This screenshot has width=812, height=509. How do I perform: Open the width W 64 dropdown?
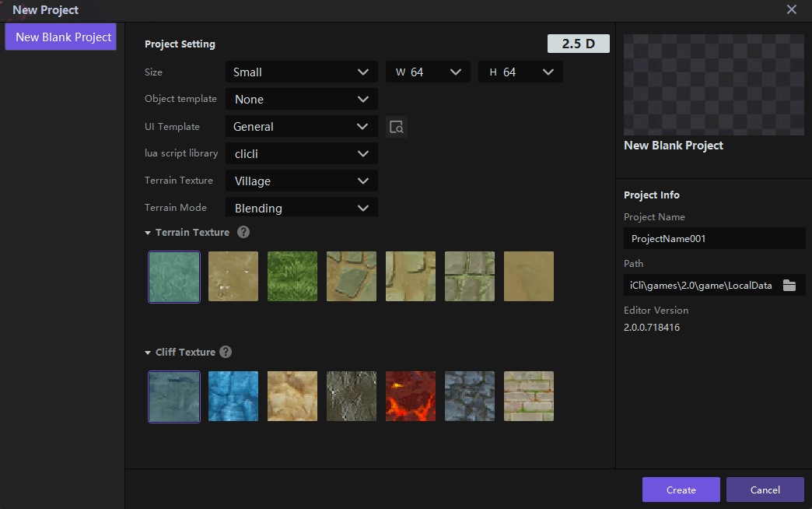428,72
